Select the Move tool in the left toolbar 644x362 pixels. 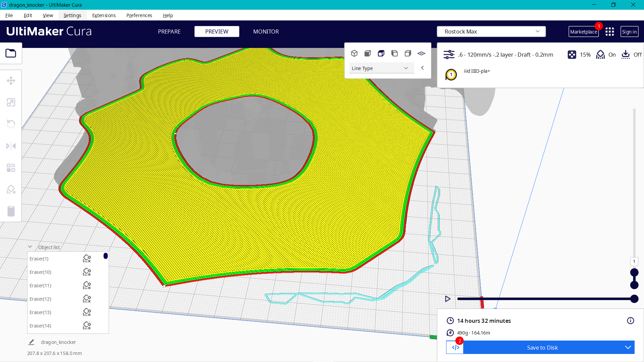click(x=11, y=80)
